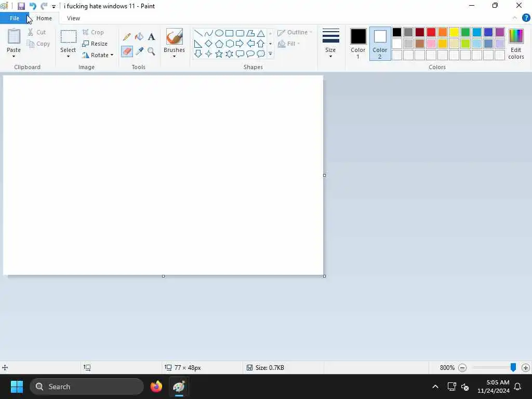Viewport: 532px width, 399px height.
Task: Choose the Six-point star shape
Action: [229, 54]
